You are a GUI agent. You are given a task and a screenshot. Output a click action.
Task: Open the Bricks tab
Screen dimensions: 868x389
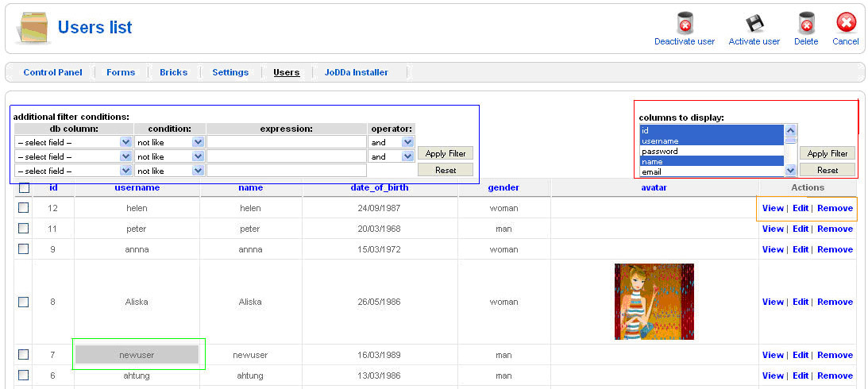tap(174, 72)
